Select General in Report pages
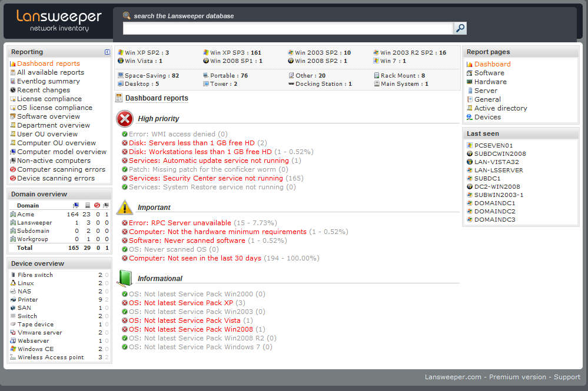588x391 pixels. 487,99
